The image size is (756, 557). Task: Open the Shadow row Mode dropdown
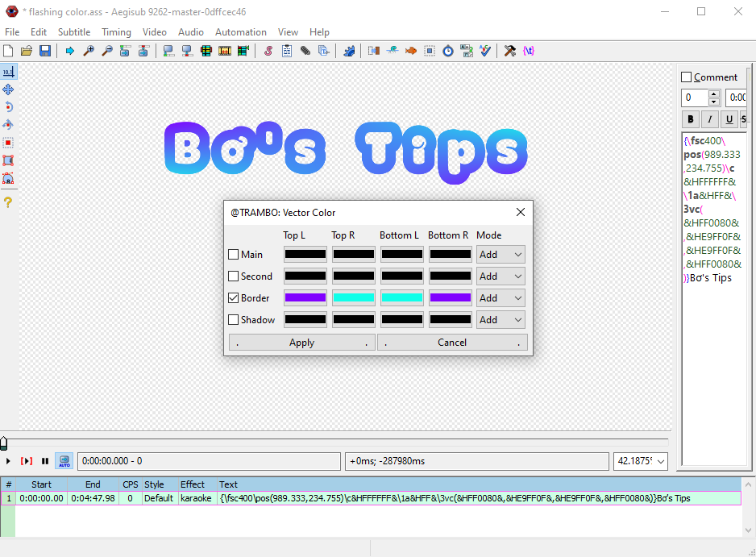click(500, 319)
